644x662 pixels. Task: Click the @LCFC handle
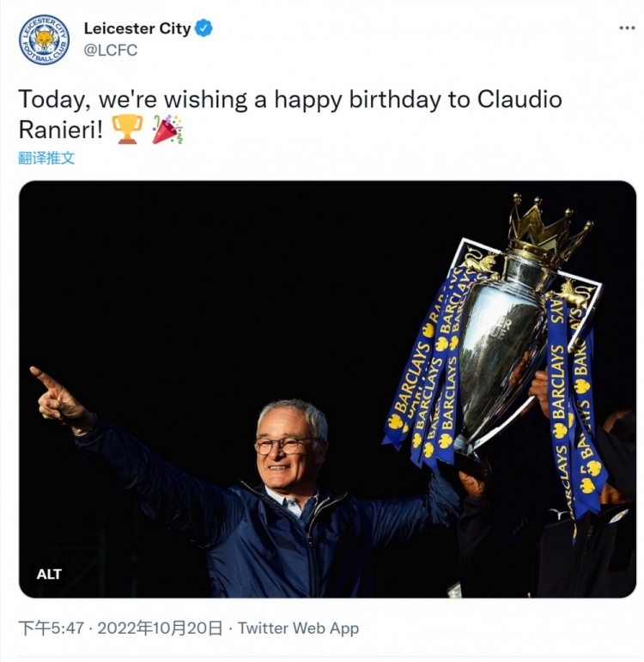point(111,51)
